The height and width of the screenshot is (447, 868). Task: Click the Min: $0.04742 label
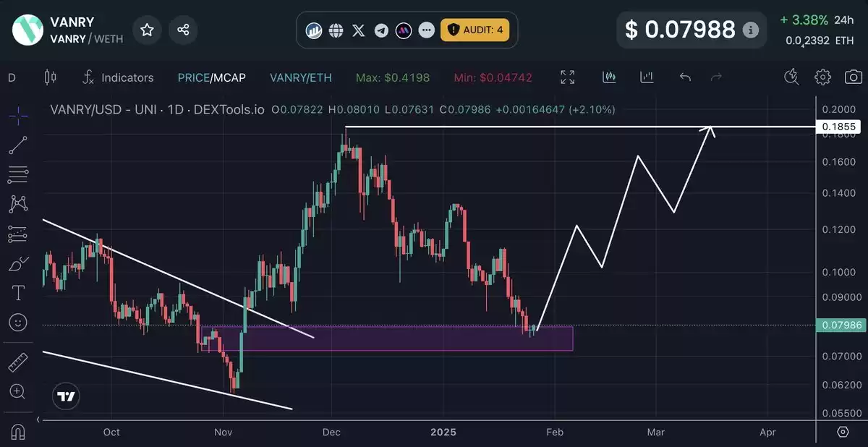(x=493, y=77)
